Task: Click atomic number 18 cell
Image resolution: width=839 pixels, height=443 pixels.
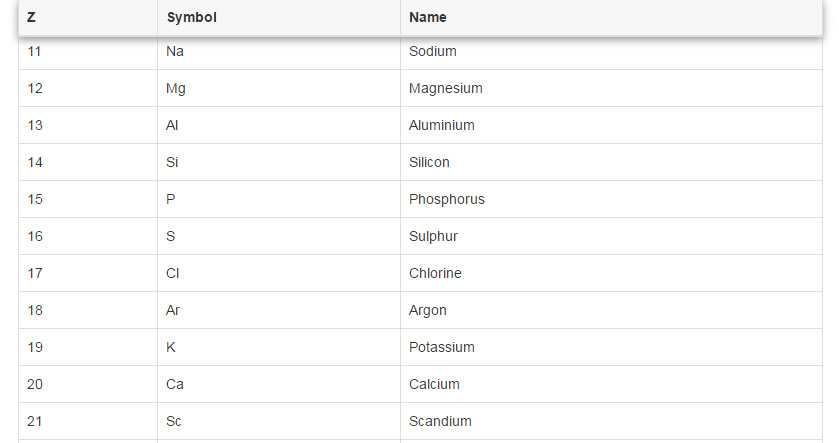Action: pos(88,310)
